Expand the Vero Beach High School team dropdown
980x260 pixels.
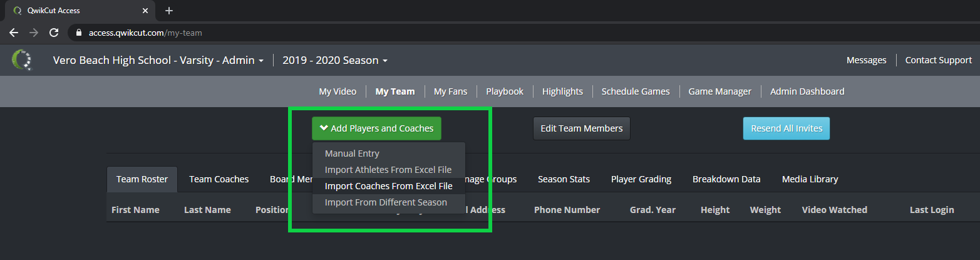point(158,60)
